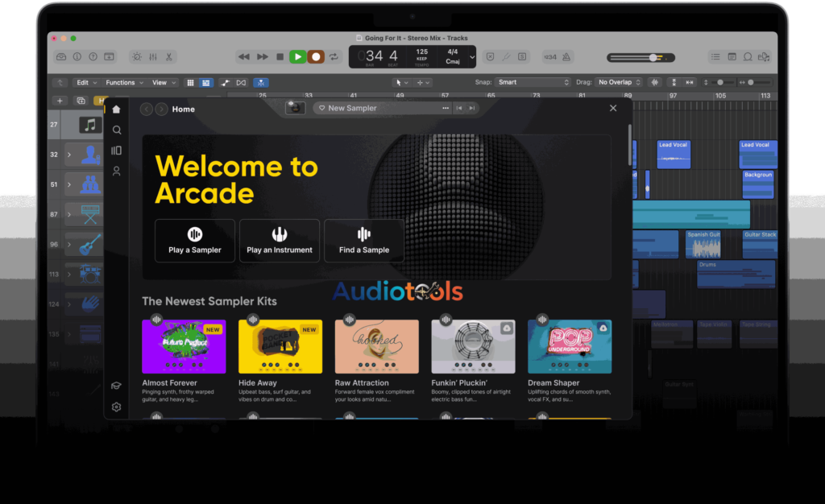Adjust the master volume slider

653,58
